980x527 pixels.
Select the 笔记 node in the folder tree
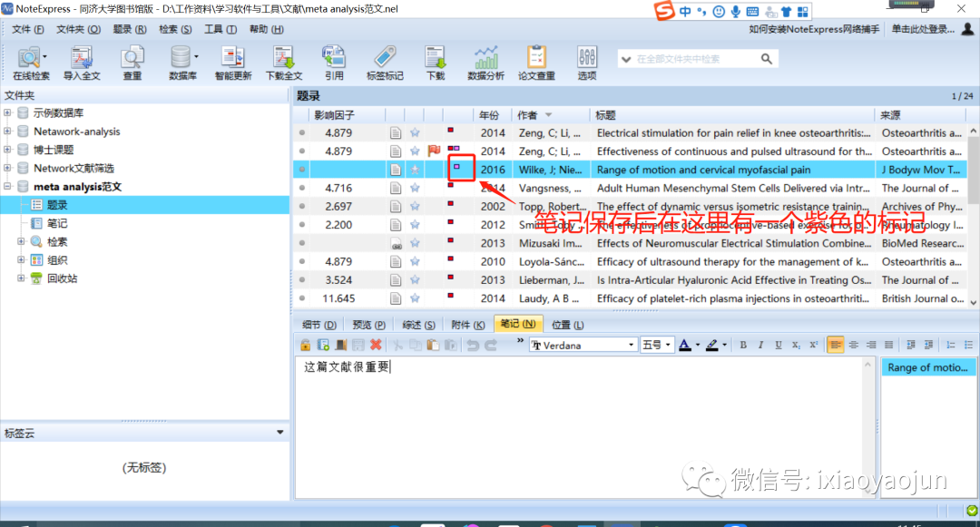pos(57,223)
